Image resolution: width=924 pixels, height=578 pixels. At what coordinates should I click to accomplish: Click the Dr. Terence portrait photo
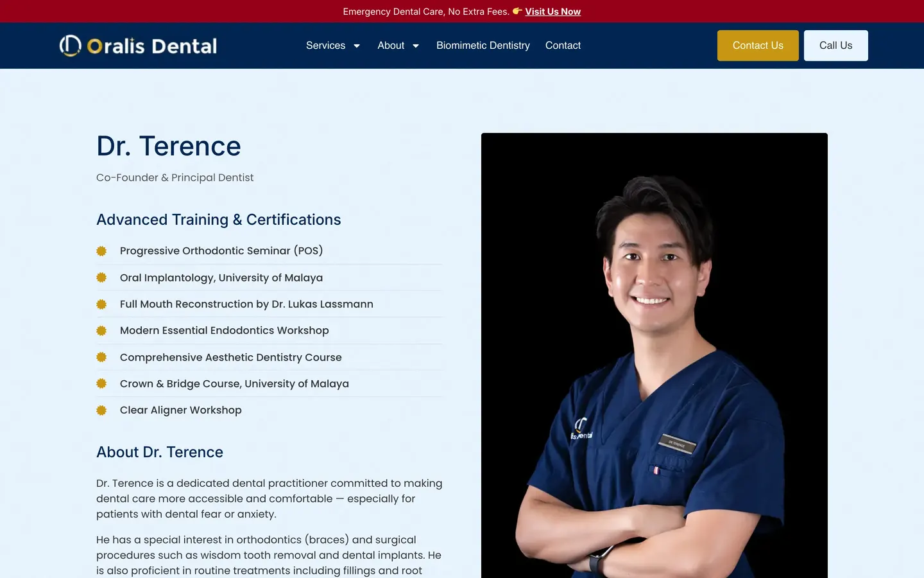click(x=654, y=355)
